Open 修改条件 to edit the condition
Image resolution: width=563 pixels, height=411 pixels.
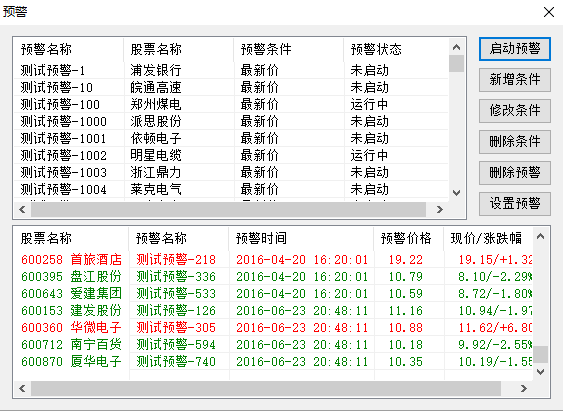[x=515, y=111]
